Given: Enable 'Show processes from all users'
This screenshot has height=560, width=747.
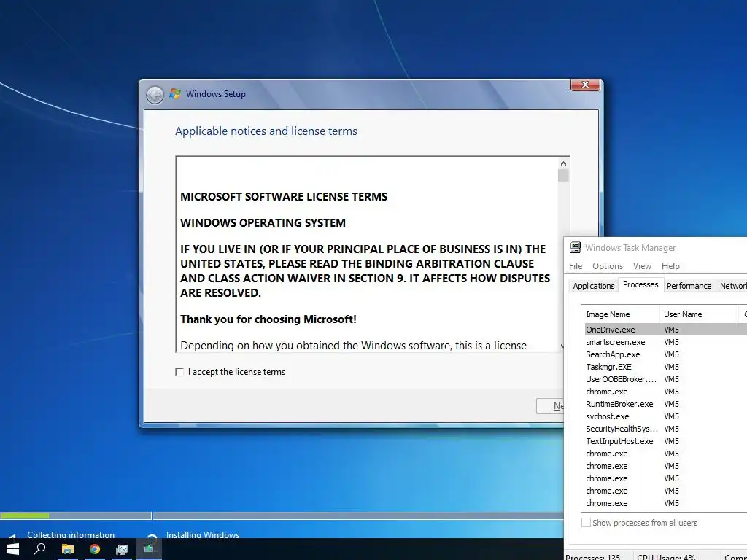Looking at the screenshot, I should pos(586,522).
